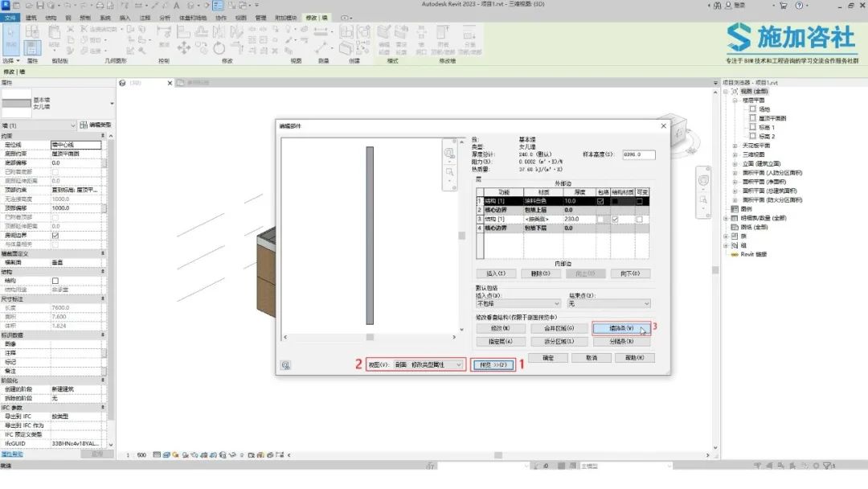Click the sample height input field
868x489 pixels.
[639, 154]
